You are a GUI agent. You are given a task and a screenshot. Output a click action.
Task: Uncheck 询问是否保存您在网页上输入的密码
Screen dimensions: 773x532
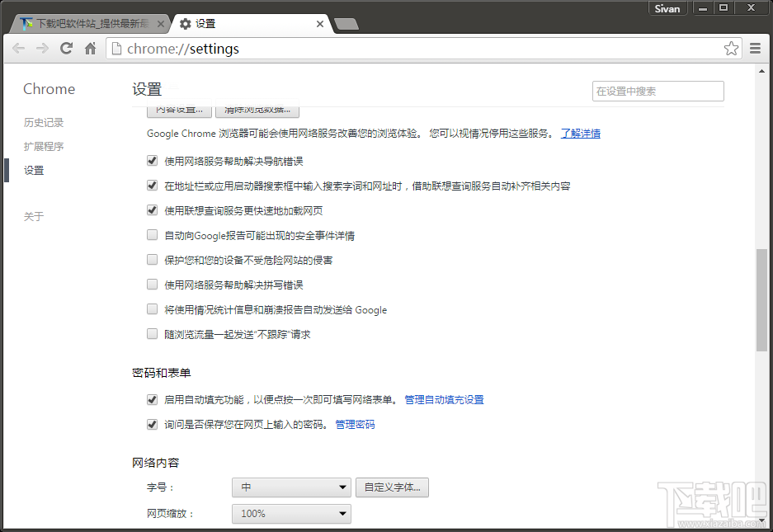152,424
